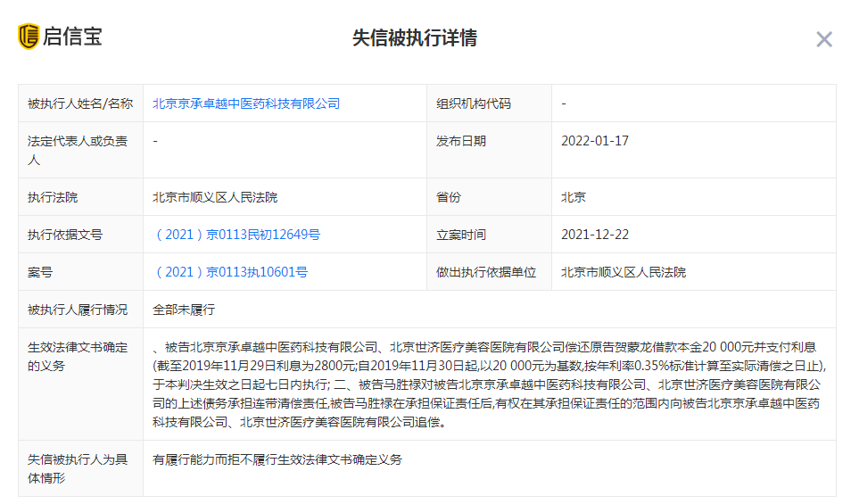Close the 失信被执行详情 dialog
The width and height of the screenshot is (851, 504).
824,39
